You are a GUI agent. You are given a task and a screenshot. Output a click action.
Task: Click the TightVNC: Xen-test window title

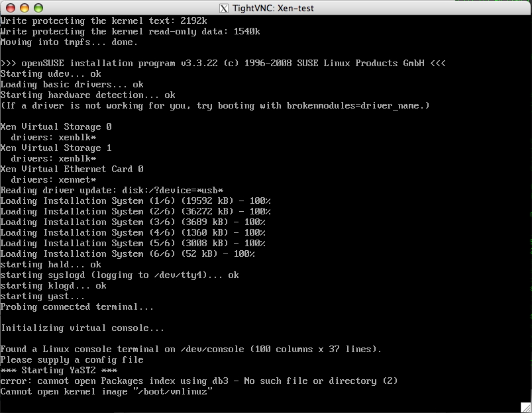coord(273,8)
